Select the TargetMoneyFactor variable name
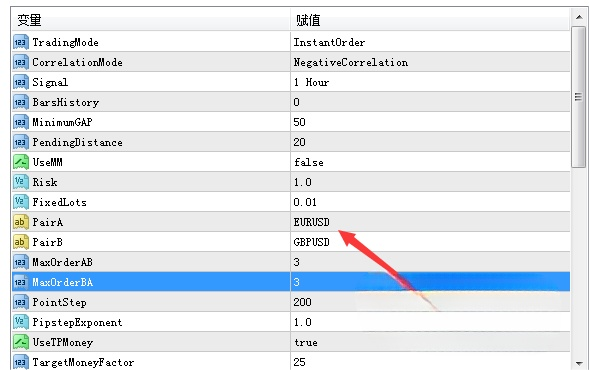The width and height of the screenshot is (589, 370). (x=83, y=362)
